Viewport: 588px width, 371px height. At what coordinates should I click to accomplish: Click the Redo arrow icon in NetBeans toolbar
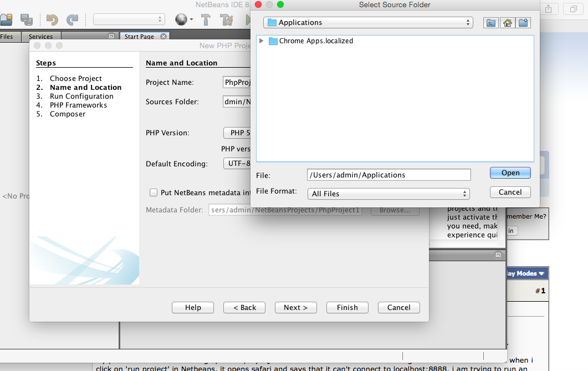73,19
